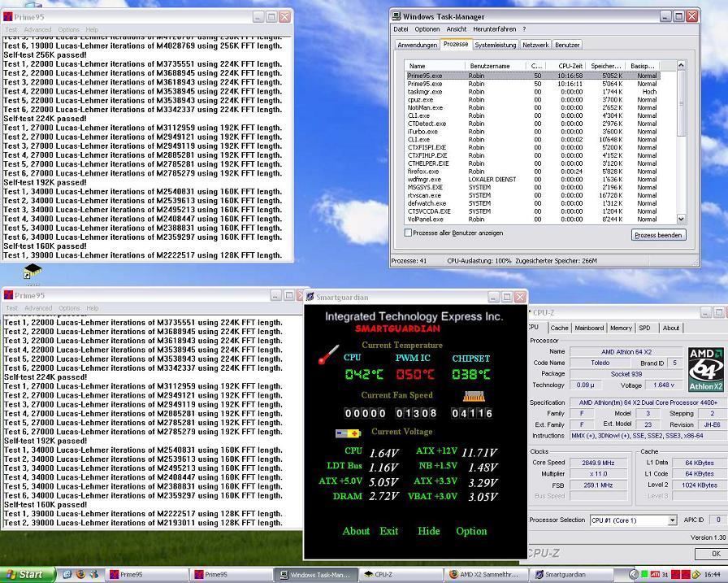Image resolution: width=728 pixels, height=583 pixels.
Task: Open the ? help menu in Task-Manager
Action: point(524,28)
